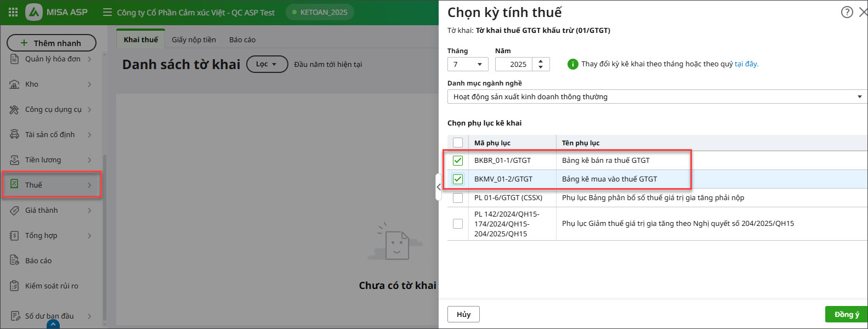
Task: Open the app launcher grid icon
Action: click(x=13, y=12)
